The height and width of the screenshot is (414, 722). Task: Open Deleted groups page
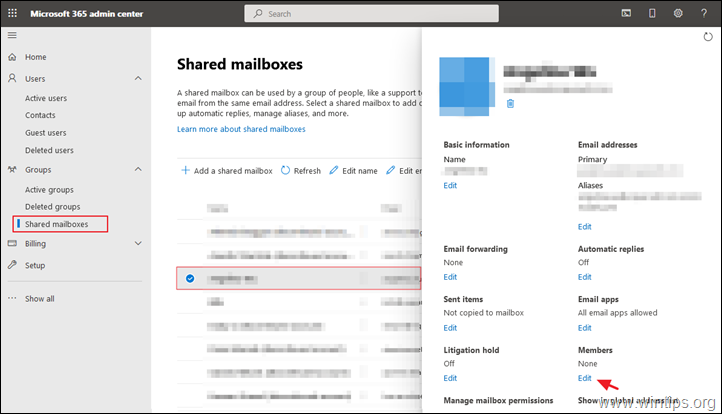[52, 207]
